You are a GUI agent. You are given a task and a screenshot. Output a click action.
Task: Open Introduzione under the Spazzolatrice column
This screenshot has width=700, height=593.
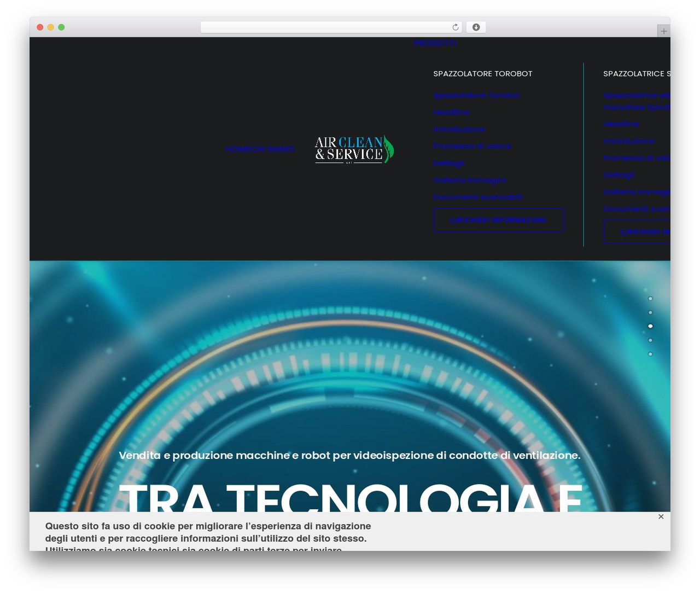pos(629,141)
